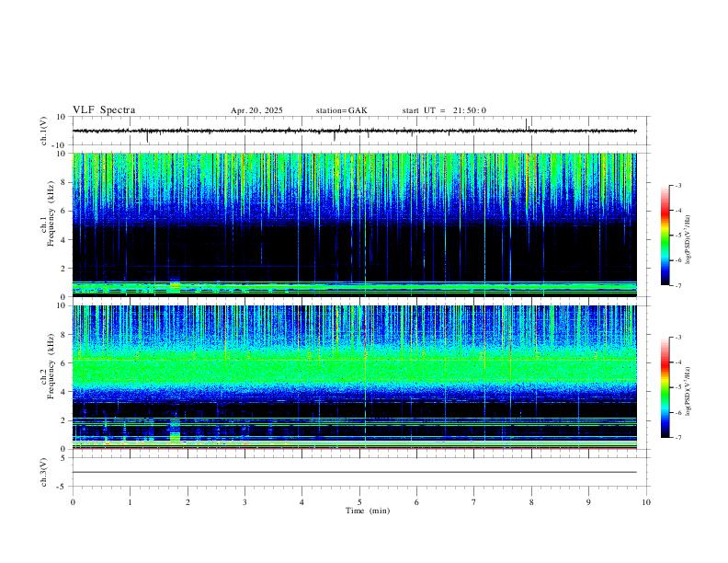This screenshot has height=563, width=728.
Task: Click time axis tick label '8'
Action: [x=531, y=502]
